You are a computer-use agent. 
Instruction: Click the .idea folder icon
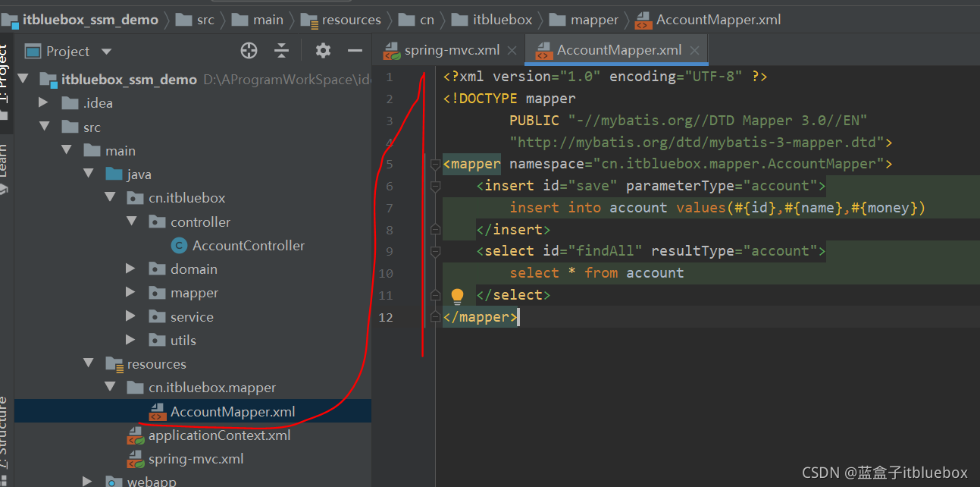70,103
